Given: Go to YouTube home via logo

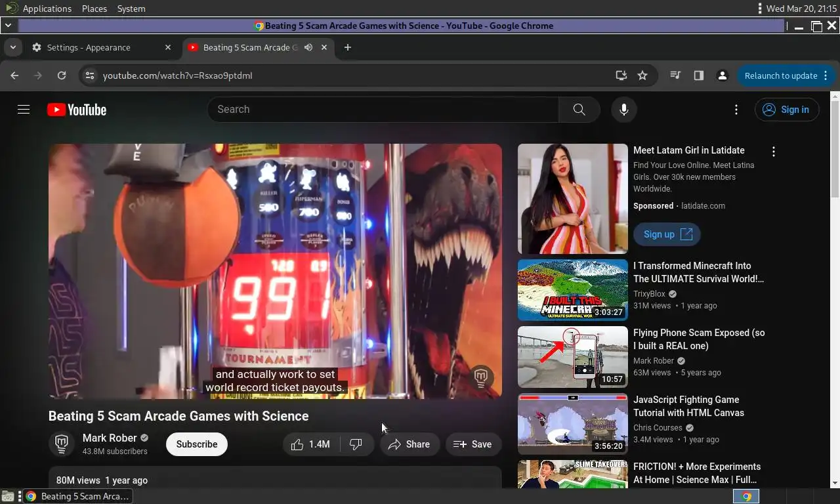Looking at the screenshot, I should [77, 110].
